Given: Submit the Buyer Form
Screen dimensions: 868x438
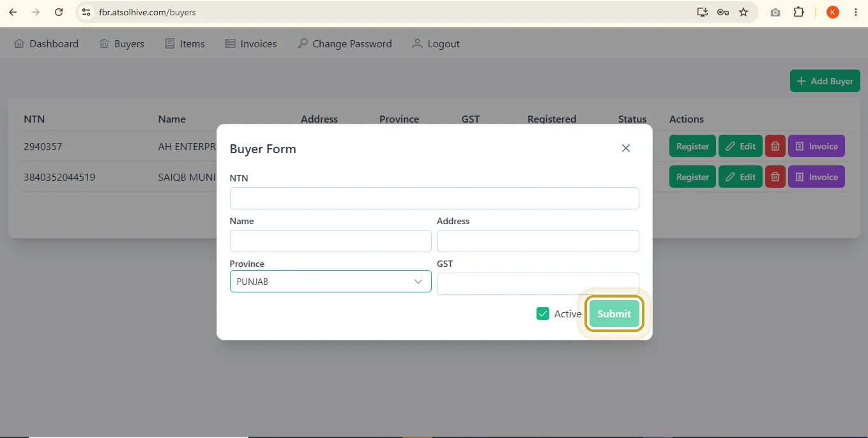Looking at the screenshot, I should pos(614,313).
